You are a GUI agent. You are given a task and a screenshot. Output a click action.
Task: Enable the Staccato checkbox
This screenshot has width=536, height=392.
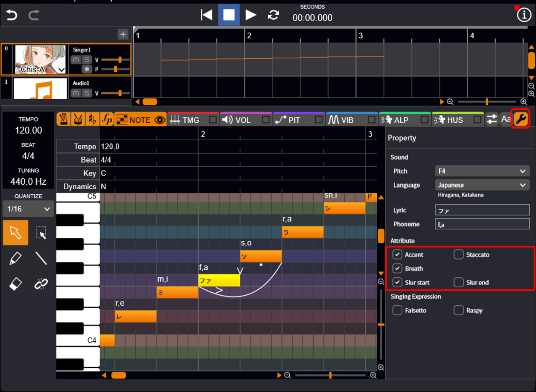[x=459, y=255]
